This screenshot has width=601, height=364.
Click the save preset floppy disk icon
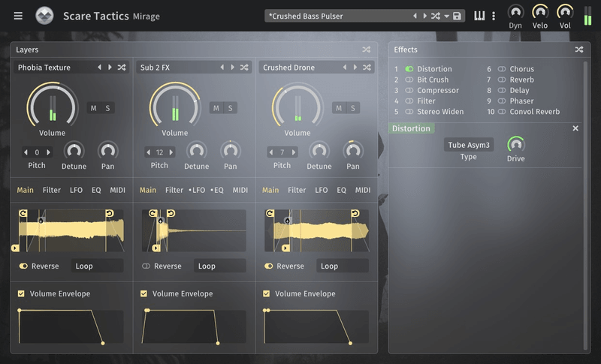457,16
